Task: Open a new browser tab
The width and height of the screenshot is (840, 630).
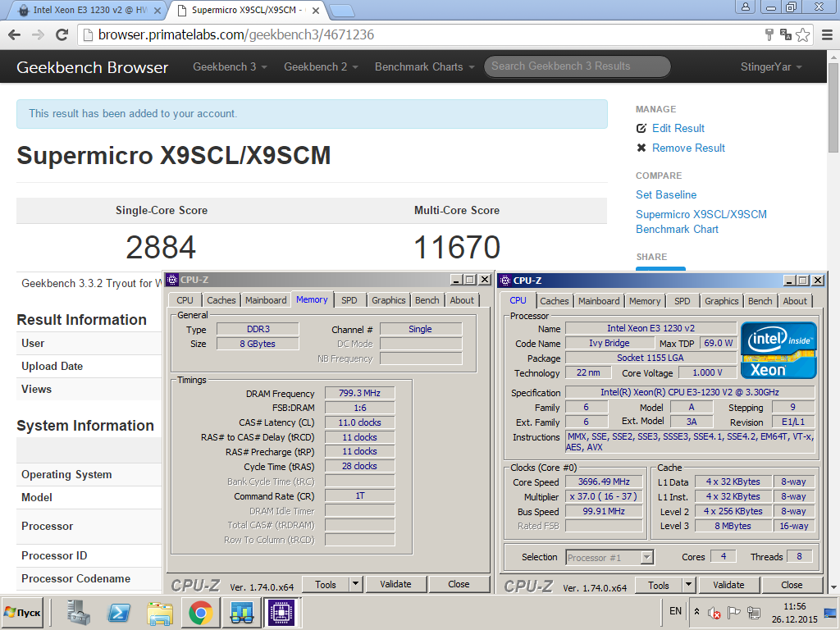Action: tap(340, 10)
